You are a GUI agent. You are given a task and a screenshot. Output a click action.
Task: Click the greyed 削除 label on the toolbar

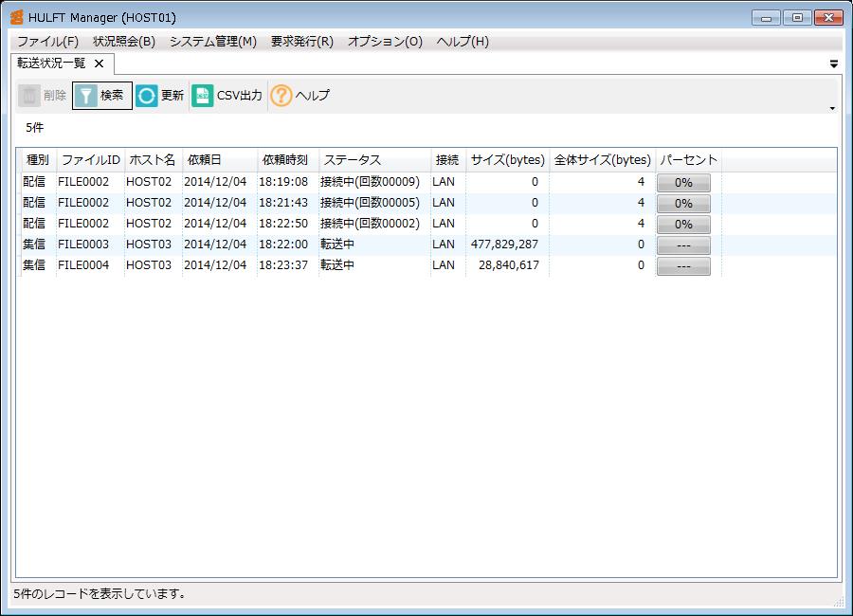tap(55, 96)
